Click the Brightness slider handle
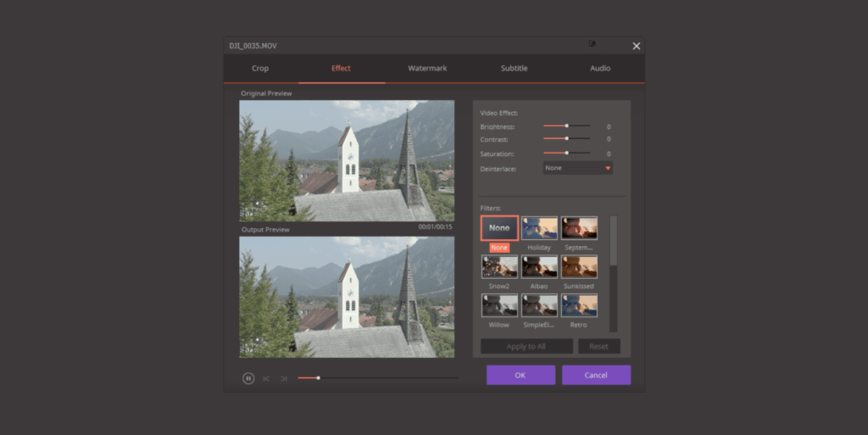 point(566,125)
